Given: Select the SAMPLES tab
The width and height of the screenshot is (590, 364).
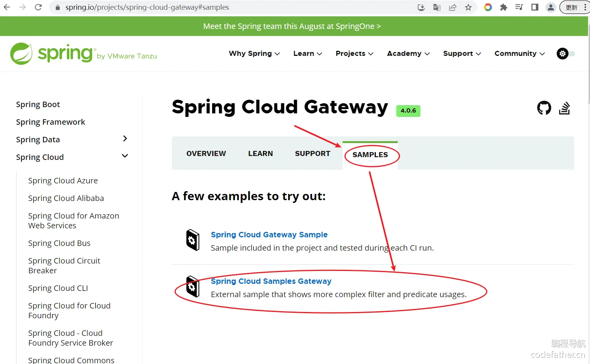Looking at the screenshot, I should click(370, 155).
